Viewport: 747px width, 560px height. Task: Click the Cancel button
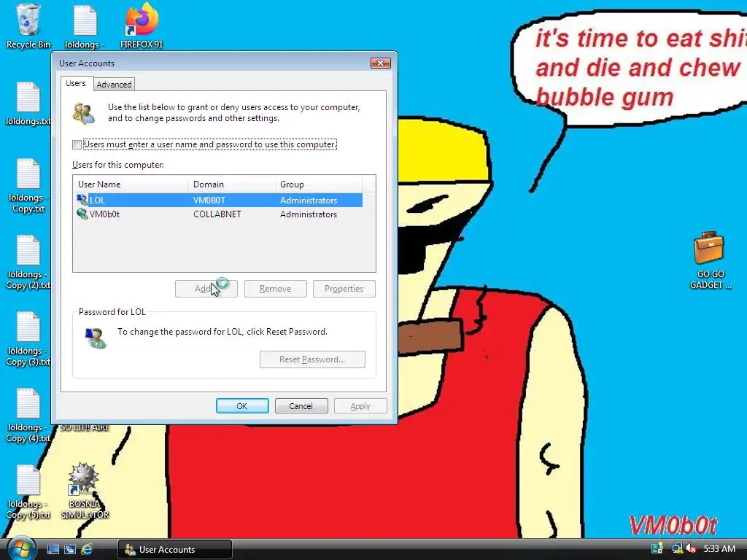[301, 406]
